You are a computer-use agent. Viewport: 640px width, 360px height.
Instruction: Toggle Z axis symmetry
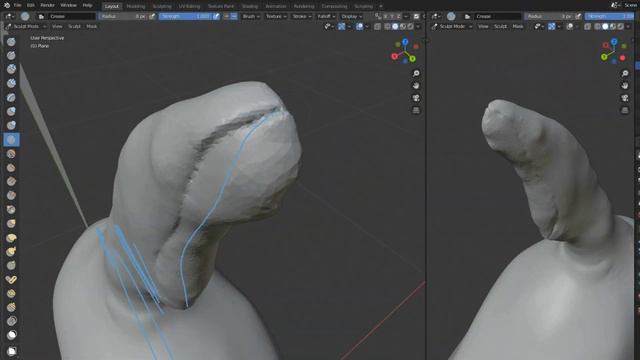coord(398,16)
